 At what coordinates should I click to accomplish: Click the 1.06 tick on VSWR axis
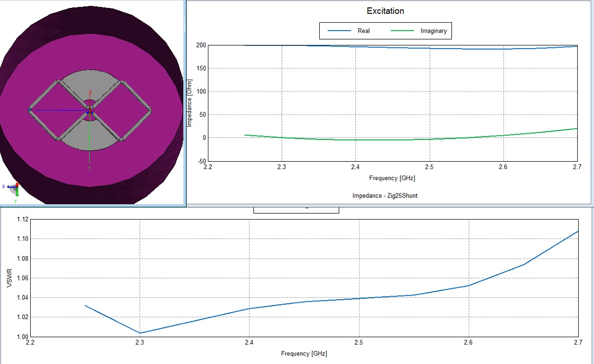[23, 278]
